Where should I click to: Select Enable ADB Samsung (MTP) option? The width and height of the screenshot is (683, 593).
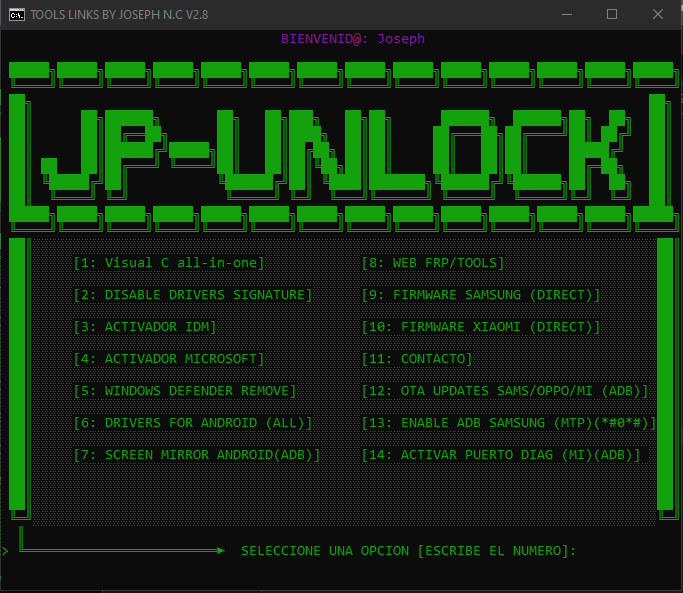509,423
